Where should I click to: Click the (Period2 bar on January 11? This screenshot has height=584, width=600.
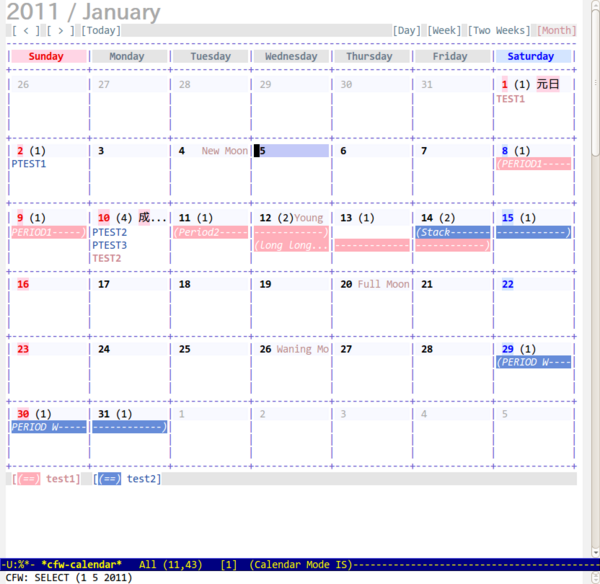(210, 232)
